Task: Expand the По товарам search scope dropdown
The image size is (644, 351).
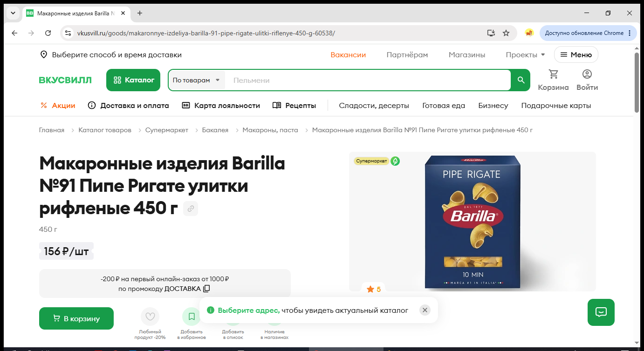Action: 196,80
